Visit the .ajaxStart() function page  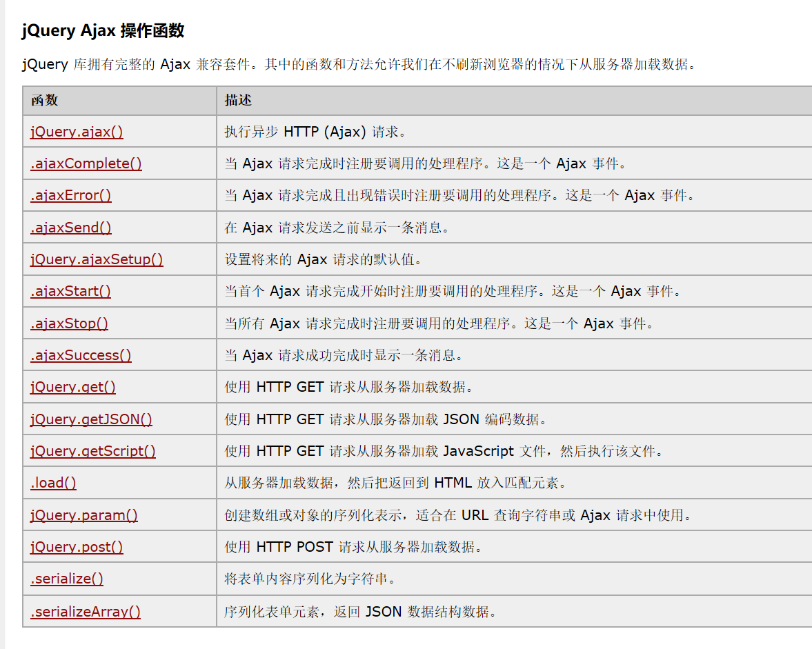pyautogui.click(x=70, y=291)
